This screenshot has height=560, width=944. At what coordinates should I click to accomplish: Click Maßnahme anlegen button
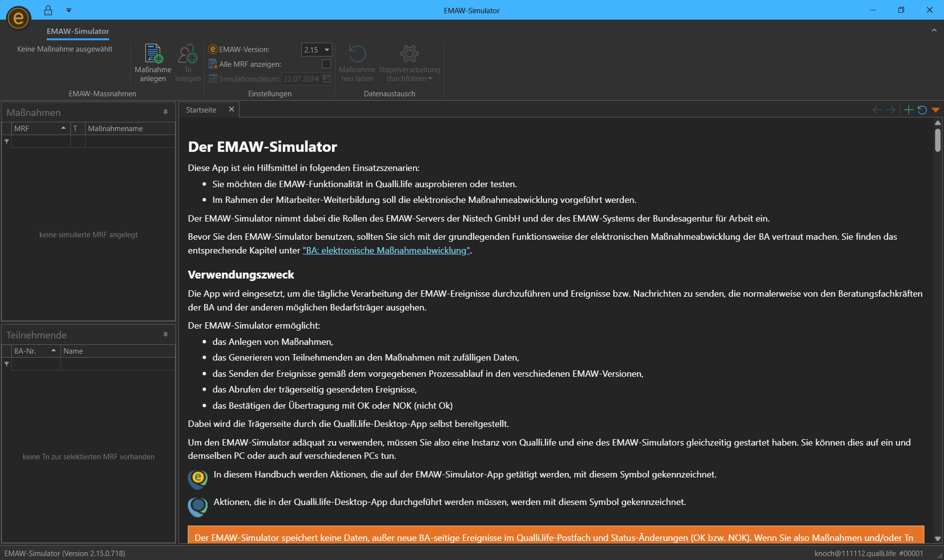[153, 63]
